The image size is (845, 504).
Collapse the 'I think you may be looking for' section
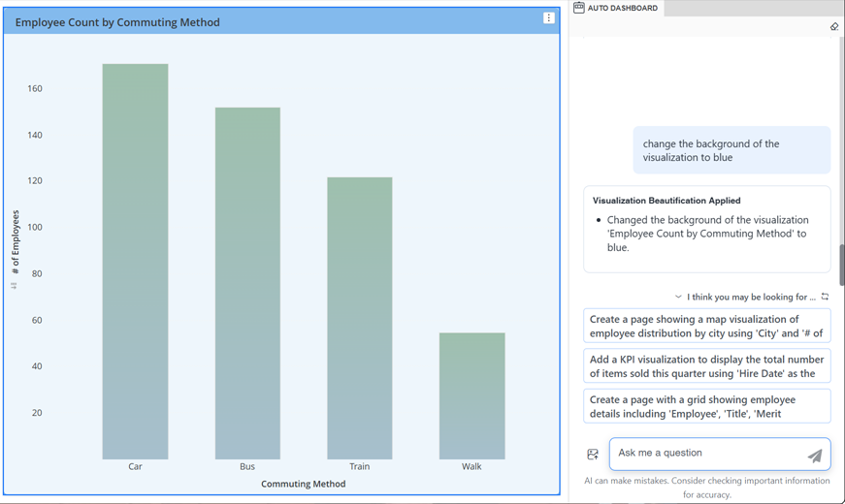pos(678,297)
